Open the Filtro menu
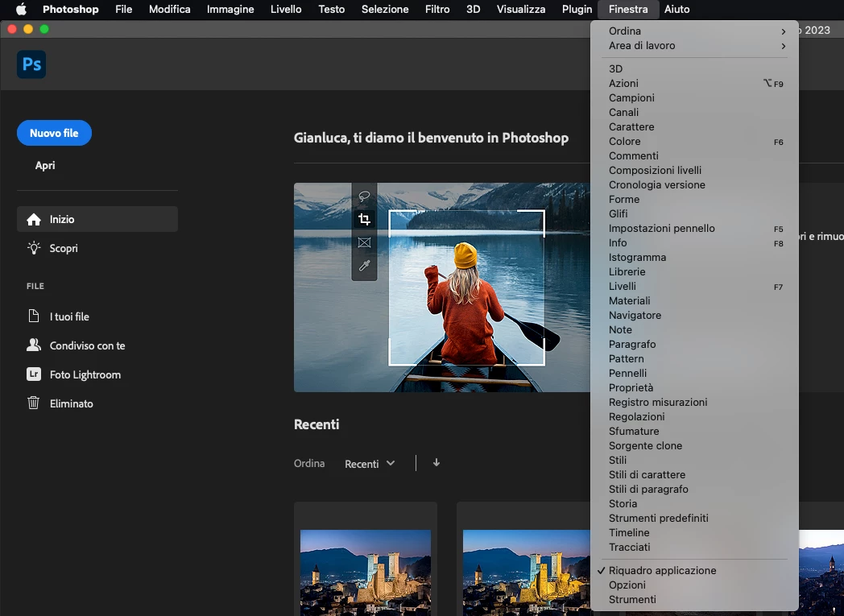The width and height of the screenshot is (844, 616). click(437, 9)
